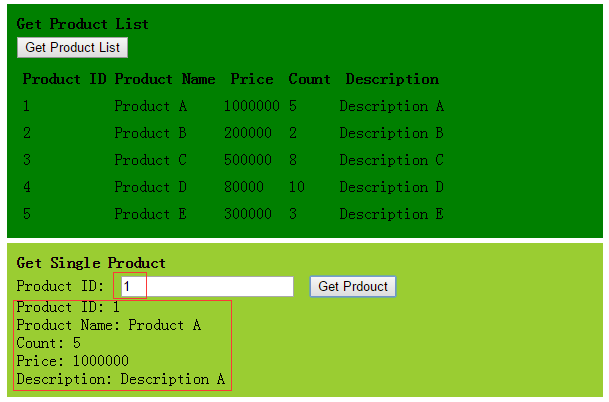
Task: Click the Get Single Product heading
Action: [x=91, y=263]
